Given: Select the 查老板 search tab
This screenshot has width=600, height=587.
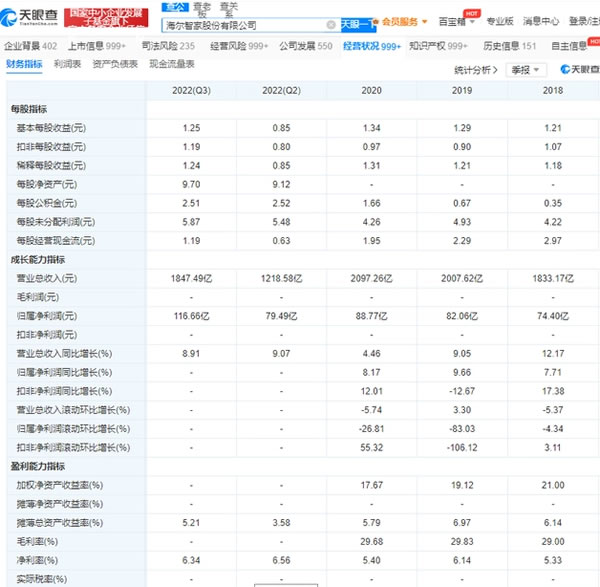Looking at the screenshot, I should [x=202, y=10].
